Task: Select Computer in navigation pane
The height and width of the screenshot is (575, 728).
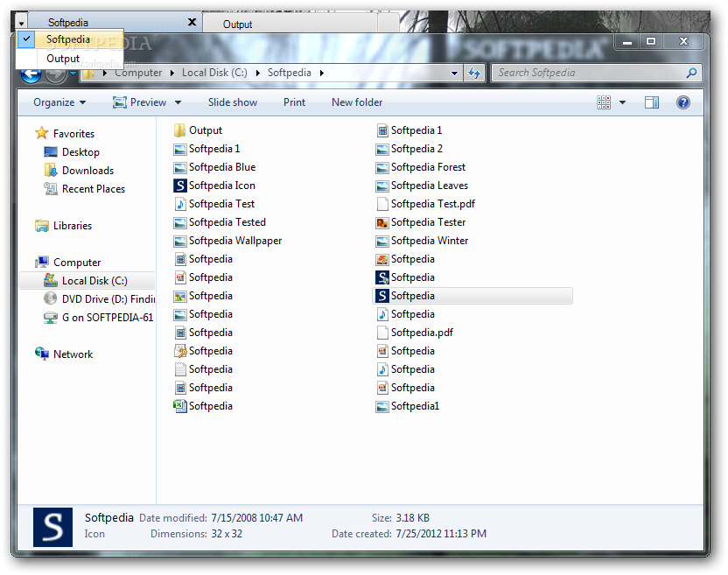Action: point(67,263)
